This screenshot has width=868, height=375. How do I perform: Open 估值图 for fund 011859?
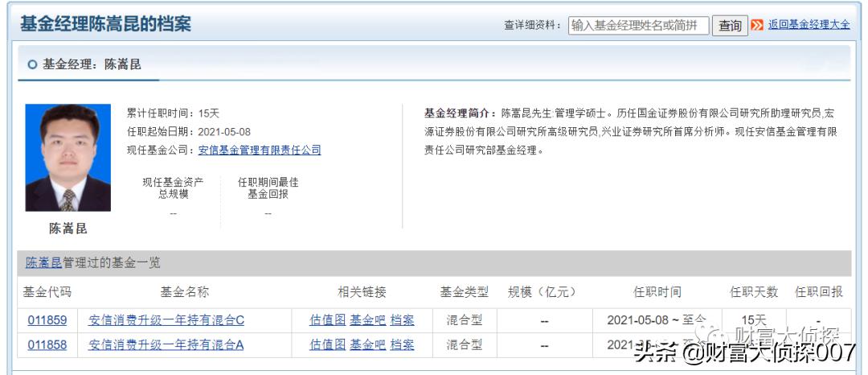(x=328, y=320)
